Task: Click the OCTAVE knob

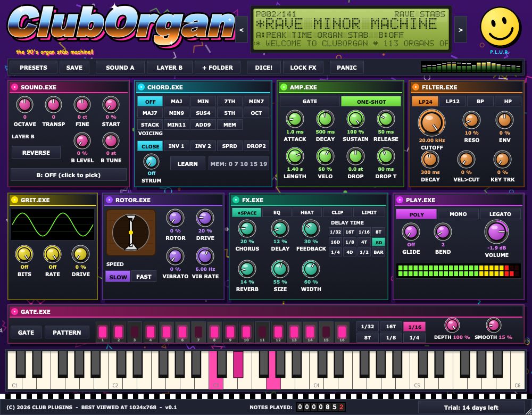Action: tap(25, 105)
